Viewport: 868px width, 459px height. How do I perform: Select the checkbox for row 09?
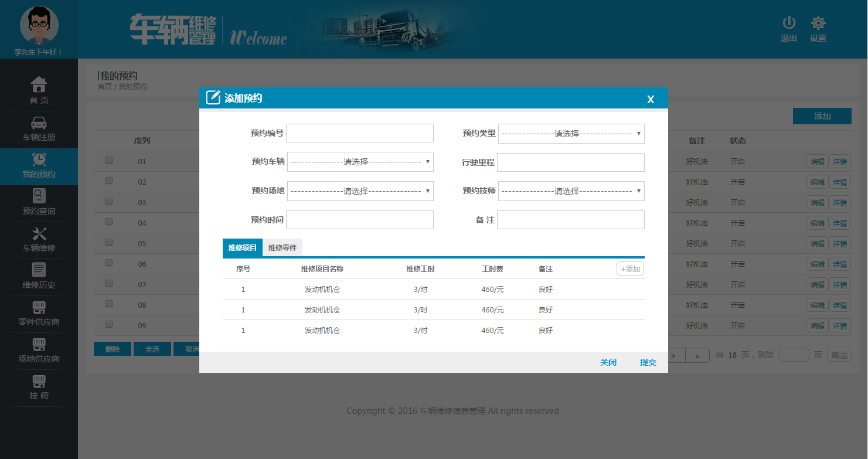(109, 324)
